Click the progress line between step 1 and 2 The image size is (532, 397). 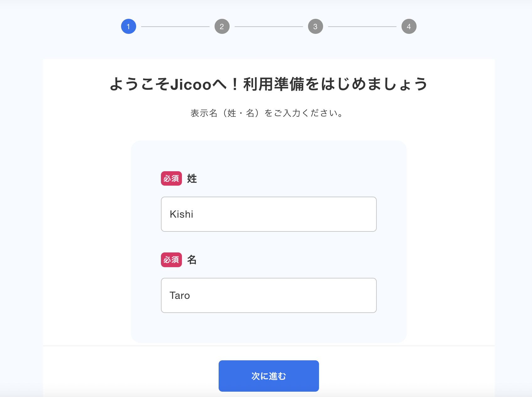pyautogui.click(x=175, y=26)
